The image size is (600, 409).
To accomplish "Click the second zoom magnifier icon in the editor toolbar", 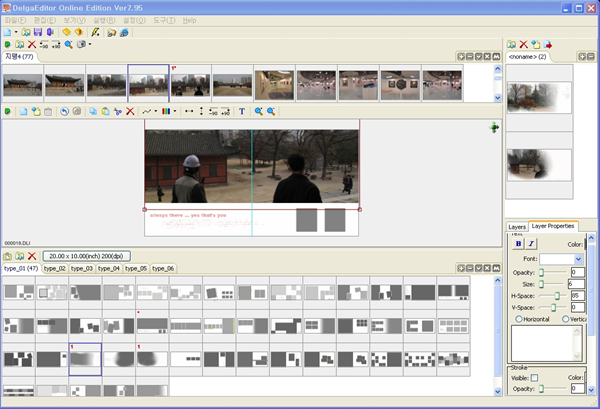I will tap(271, 111).
